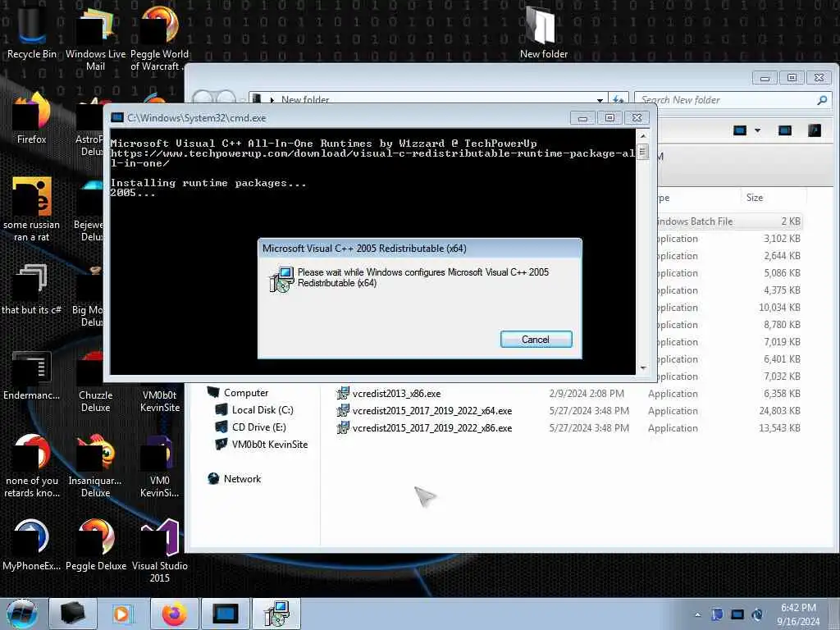The image size is (840, 630).
Task: Toggle the preview pane button
Action: tap(785, 130)
